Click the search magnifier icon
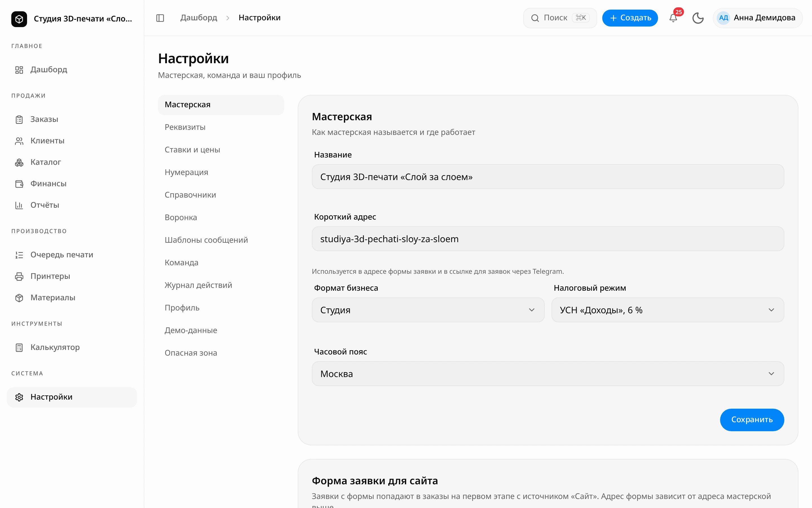 535,18
